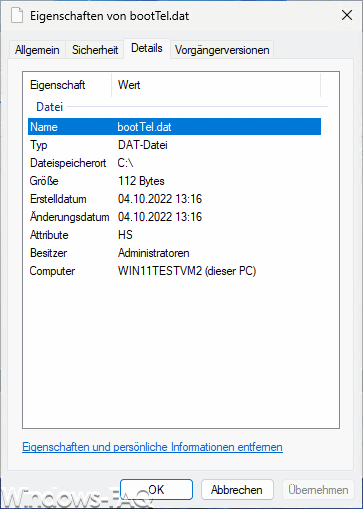Select the Computer property row
The height and width of the screenshot is (509, 363).
click(174, 271)
